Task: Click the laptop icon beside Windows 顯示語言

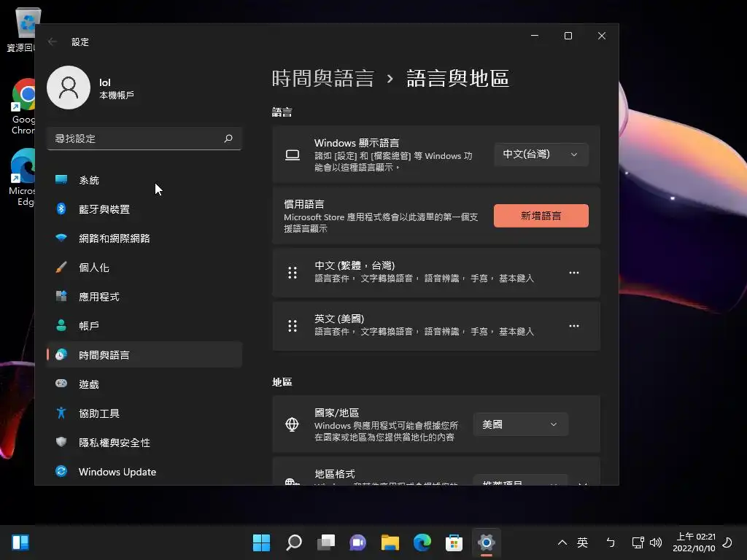Action: 293,155
